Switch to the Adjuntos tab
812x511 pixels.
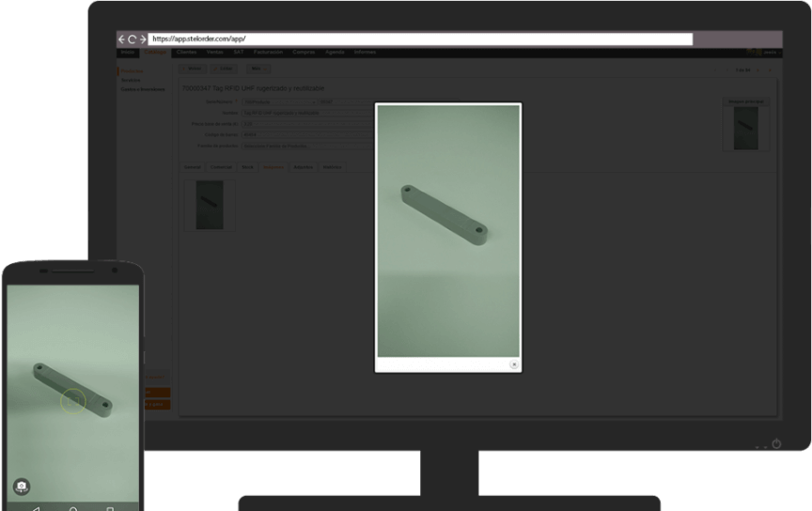click(303, 167)
